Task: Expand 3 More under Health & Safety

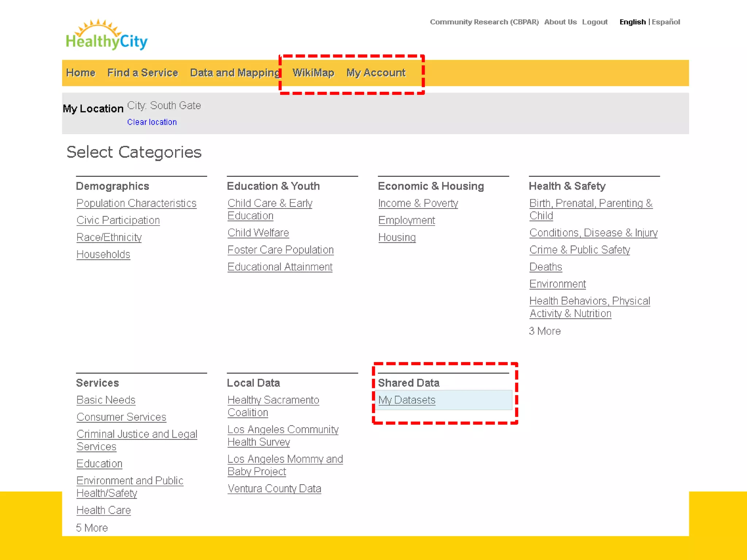Action: coord(545,331)
